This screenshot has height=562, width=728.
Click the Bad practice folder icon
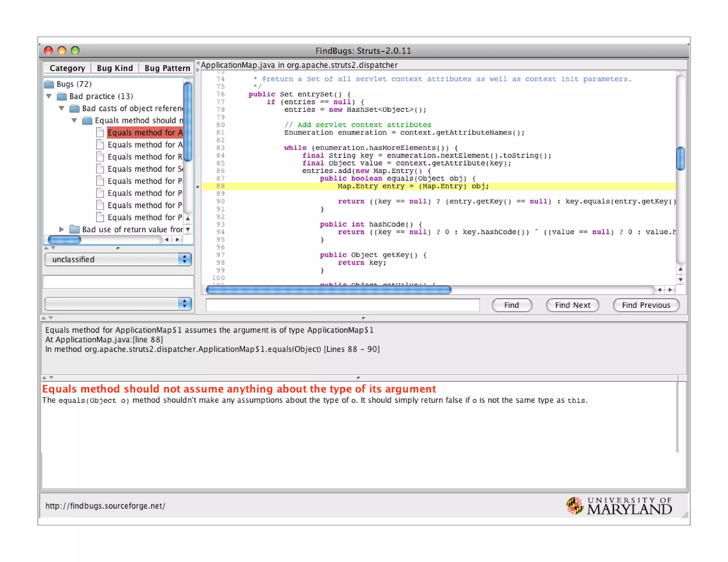click(x=62, y=96)
